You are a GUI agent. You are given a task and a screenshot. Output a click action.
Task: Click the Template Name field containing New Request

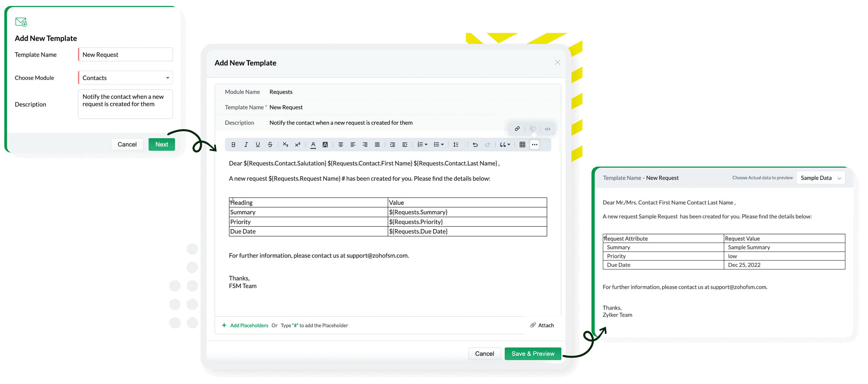126,54
